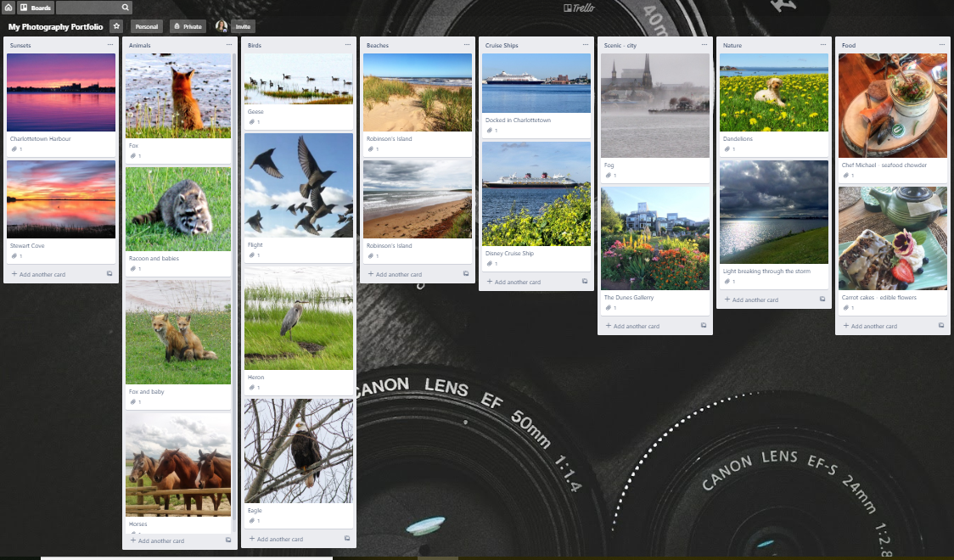The image size is (954, 560).
Task: Click the Food list title
Action: point(848,46)
